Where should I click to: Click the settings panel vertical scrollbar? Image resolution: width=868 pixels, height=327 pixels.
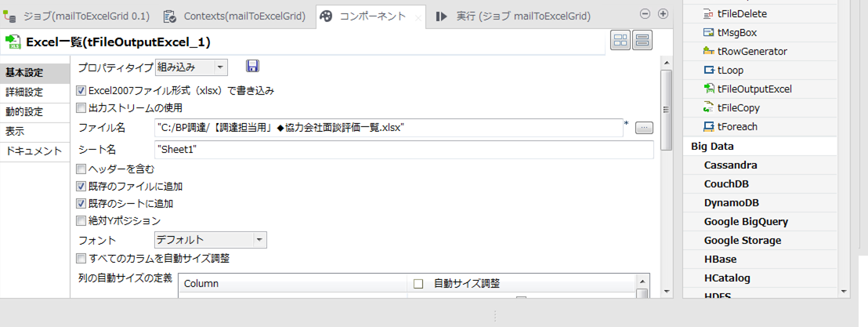pos(667,109)
